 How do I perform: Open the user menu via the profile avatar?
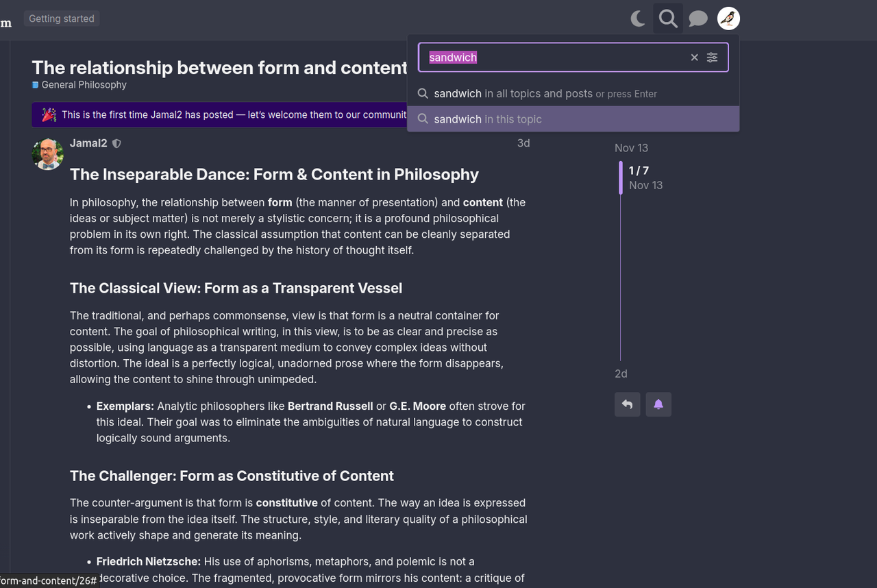click(x=728, y=19)
